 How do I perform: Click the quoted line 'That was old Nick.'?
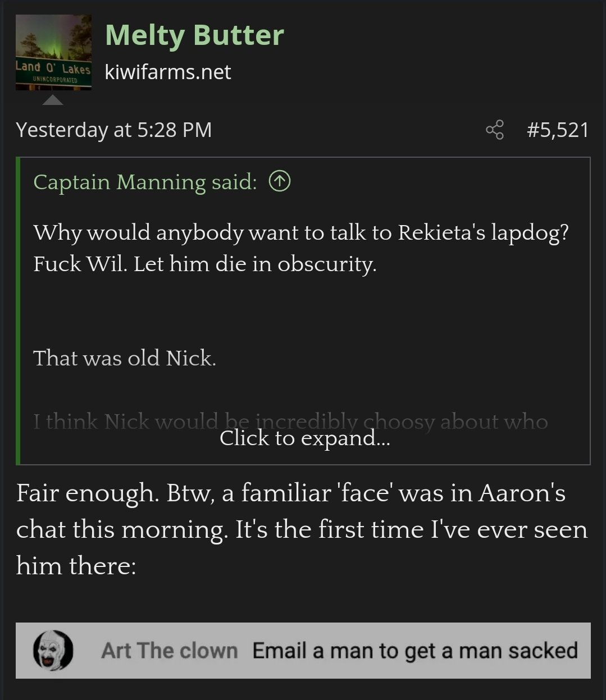click(x=124, y=358)
